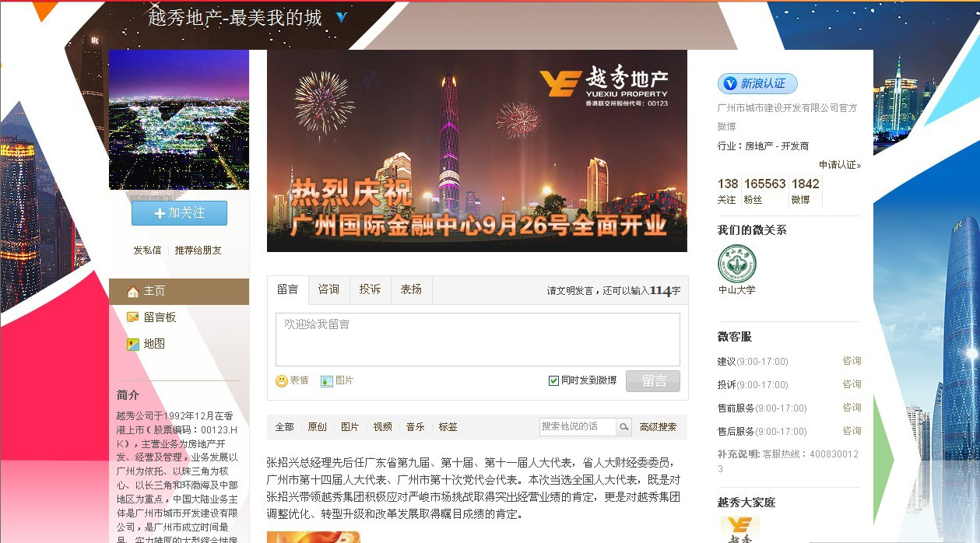Click the 搜索他说的话 search field
Viewport: 980px width, 543px height.
(578, 426)
